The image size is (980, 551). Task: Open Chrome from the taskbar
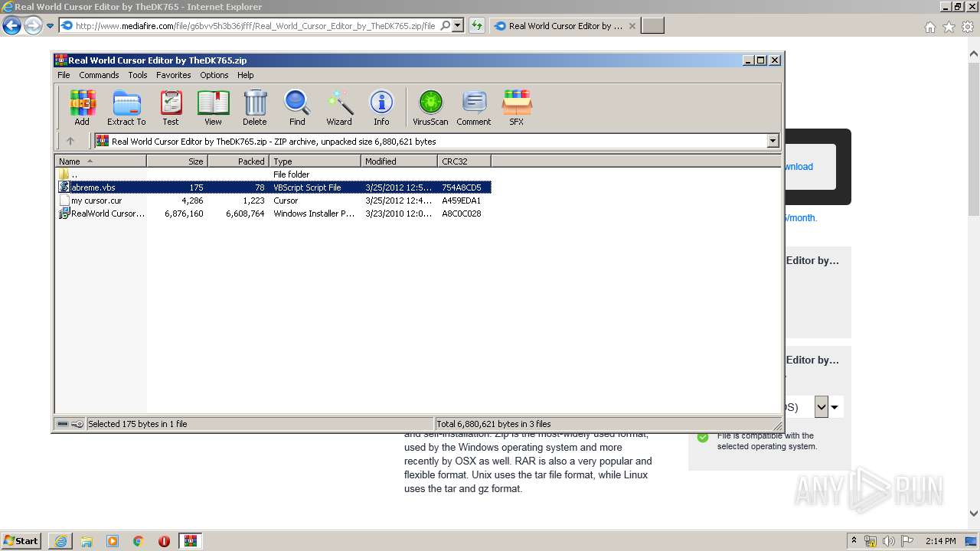pyautogui.click(x=139, y=541)
